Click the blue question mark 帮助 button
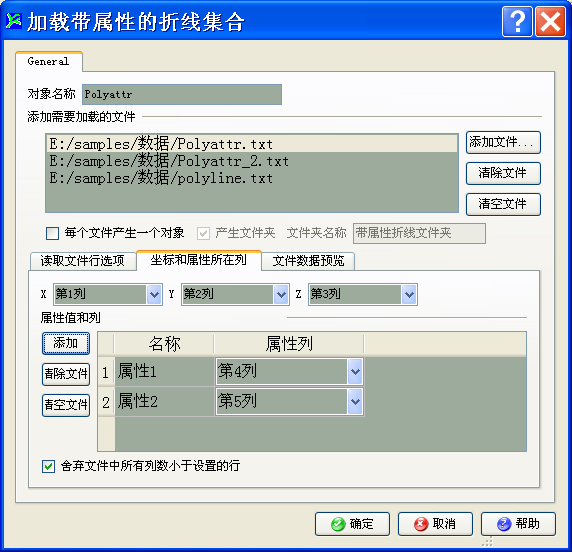This screenshot has height=552, width=572. coord(518,524)
